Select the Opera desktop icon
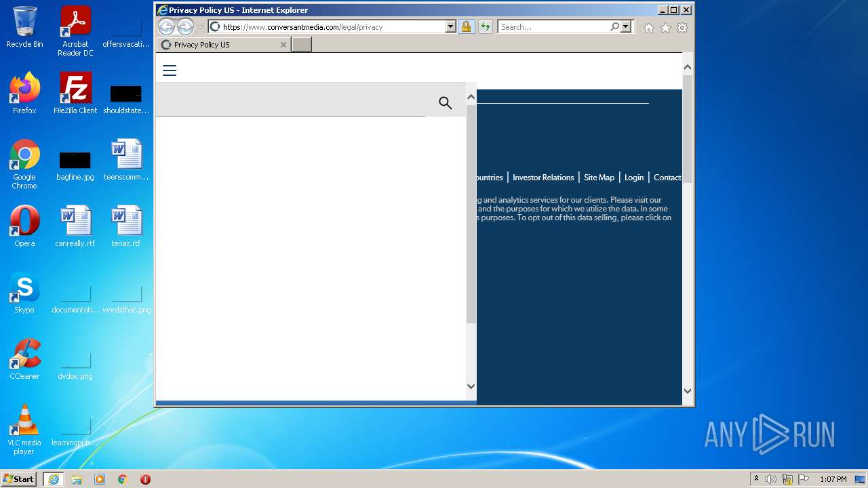The width and height of the screenshot is (868, 488). [24, 226]
